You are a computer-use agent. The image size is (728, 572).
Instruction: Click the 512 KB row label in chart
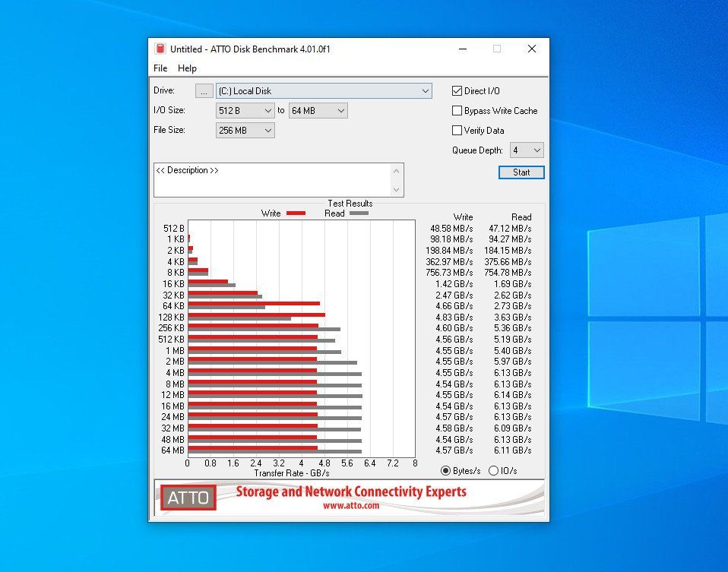pyautogui.click(x=171, y=340)
